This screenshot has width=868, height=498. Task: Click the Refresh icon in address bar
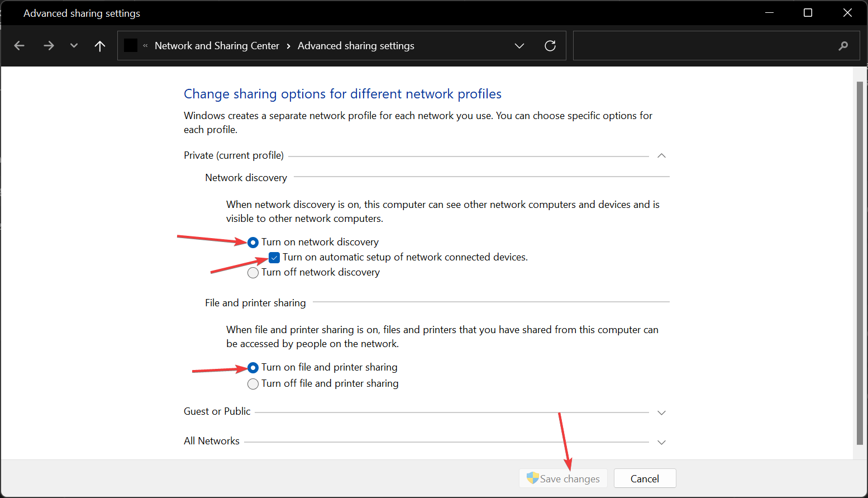point(550,46)
